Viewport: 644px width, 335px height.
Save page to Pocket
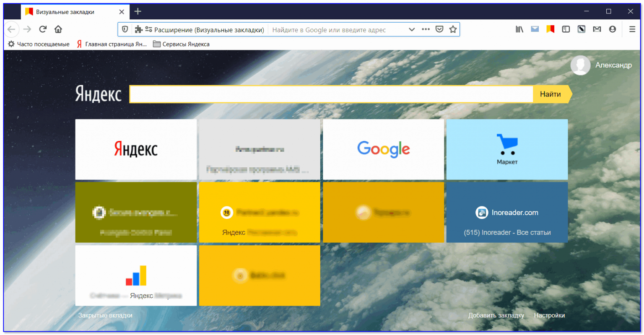tap(439, 29)
